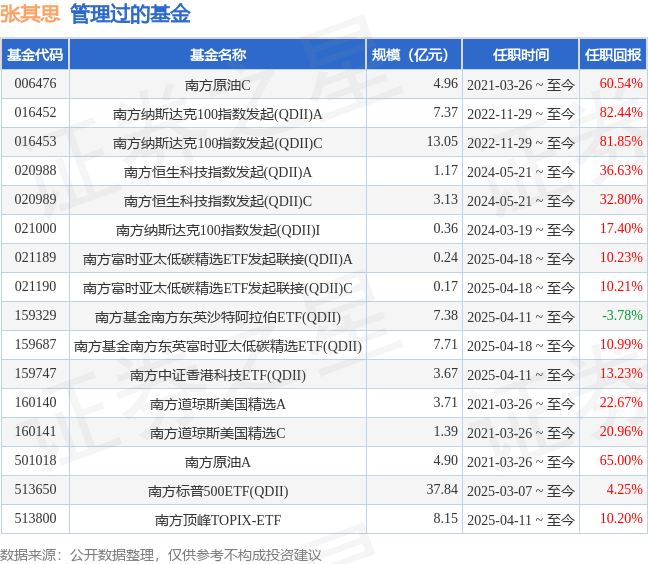Click the 32.80% return value

pos(621,199)
